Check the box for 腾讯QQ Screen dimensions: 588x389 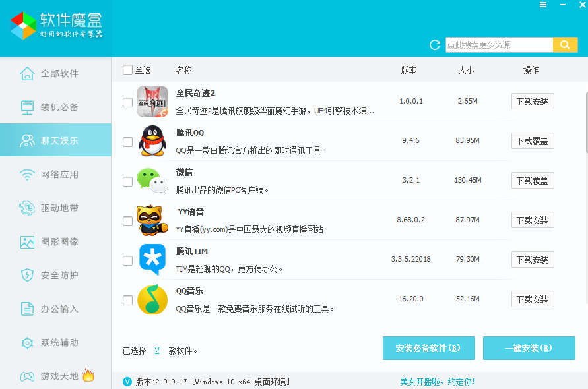tap(127, 142)
